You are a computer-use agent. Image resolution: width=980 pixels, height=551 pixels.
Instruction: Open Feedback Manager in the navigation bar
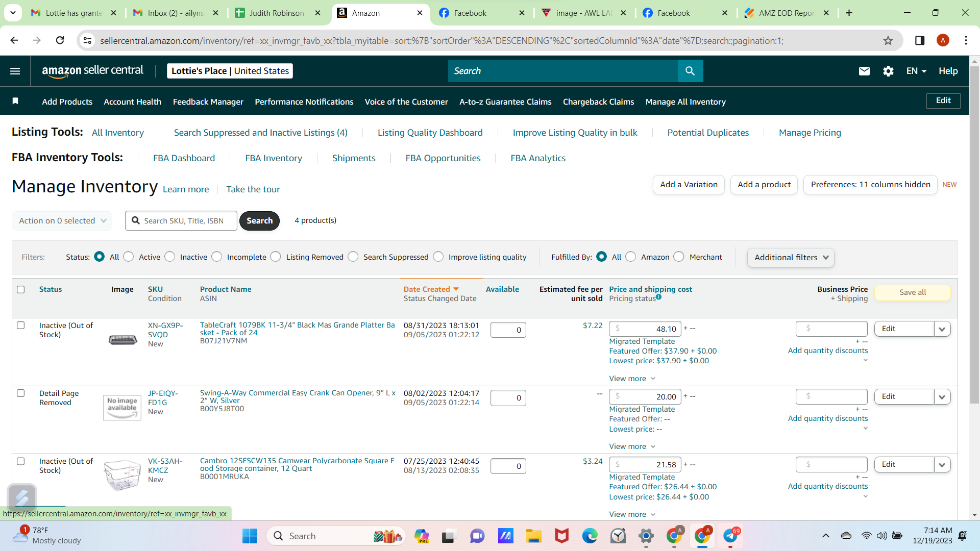208,102
